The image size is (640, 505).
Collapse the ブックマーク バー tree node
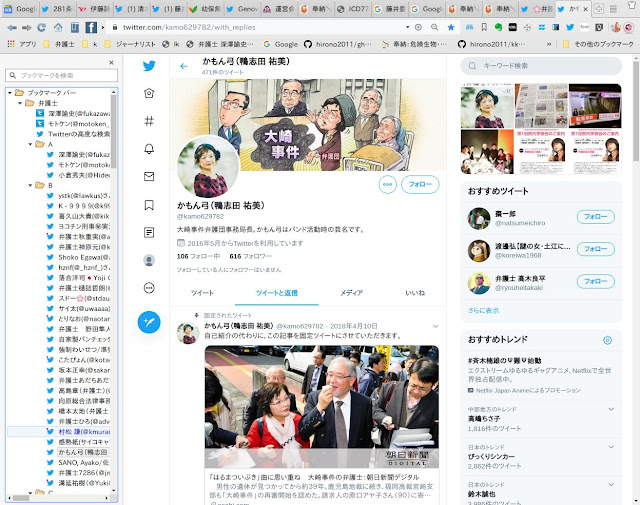[10, 93]
